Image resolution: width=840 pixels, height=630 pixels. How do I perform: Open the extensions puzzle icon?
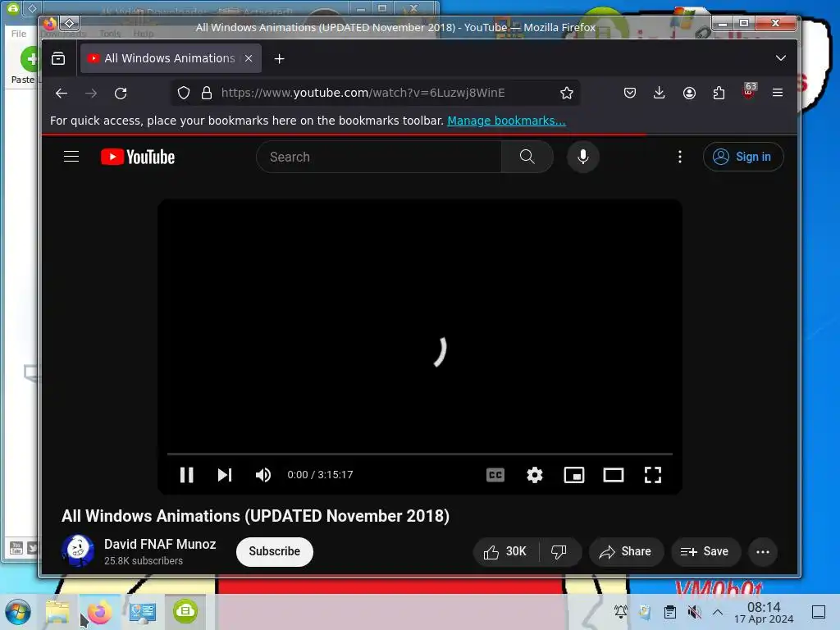(719, 94)
